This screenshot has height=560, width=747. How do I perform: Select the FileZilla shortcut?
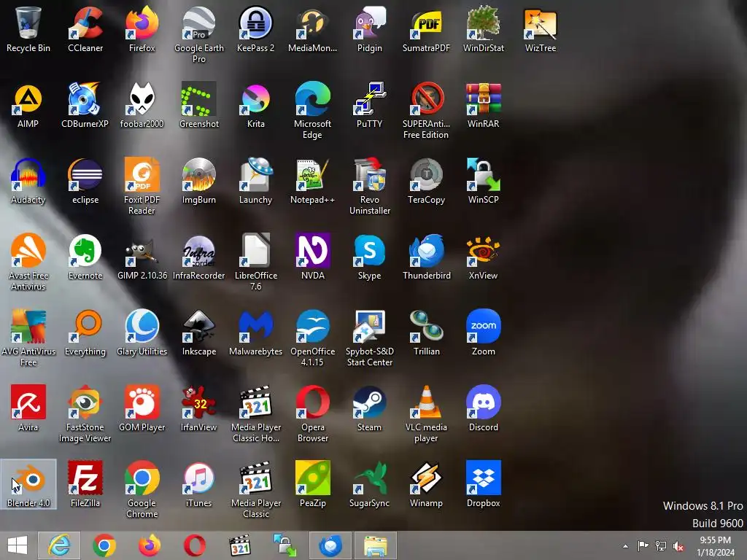tap(85, 484)
